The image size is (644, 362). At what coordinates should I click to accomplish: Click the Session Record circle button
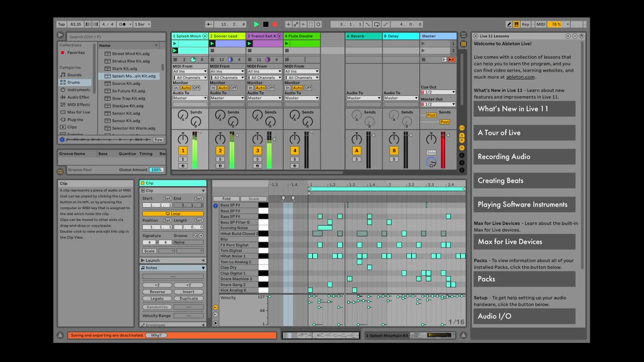point(318,24)
